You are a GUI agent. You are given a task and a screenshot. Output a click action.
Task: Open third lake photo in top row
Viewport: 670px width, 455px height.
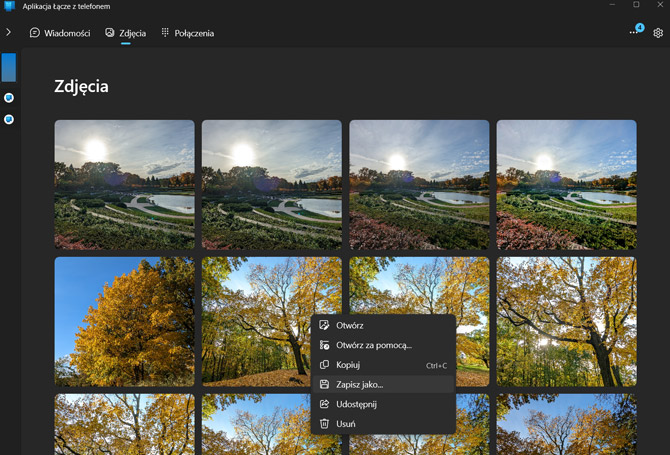[x=419, y=185]
